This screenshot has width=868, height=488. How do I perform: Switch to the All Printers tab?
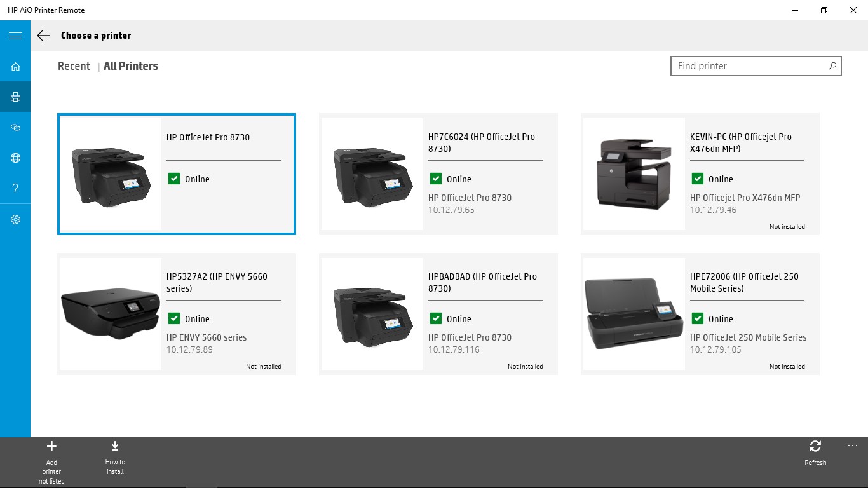tap(131, 66)
